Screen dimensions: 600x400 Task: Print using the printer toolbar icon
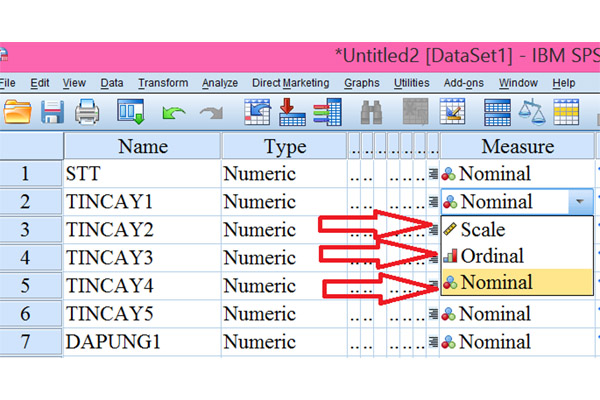click(87, 112)
